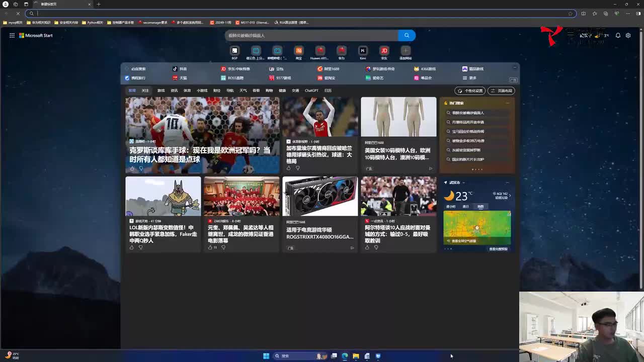Open the 爱奇艺 site shortcut
Screen dimensions: 644x362
pos(375,78)
